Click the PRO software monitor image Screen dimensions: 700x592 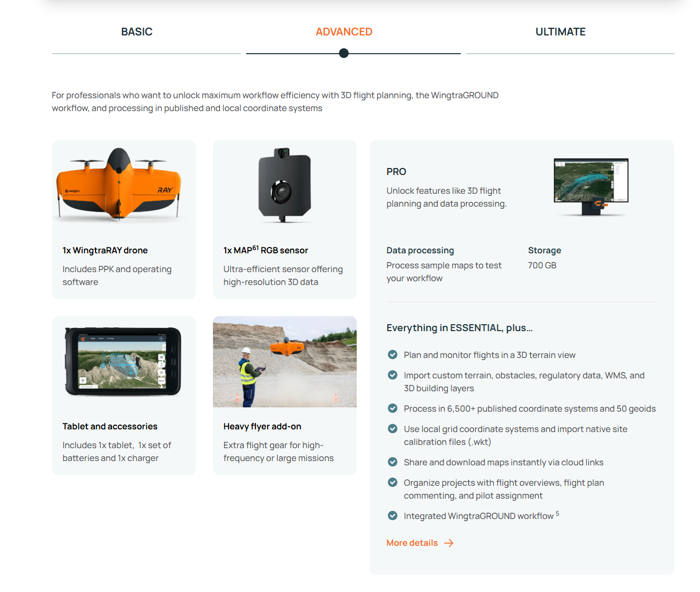pyautogui.click(x=591, y=186)
